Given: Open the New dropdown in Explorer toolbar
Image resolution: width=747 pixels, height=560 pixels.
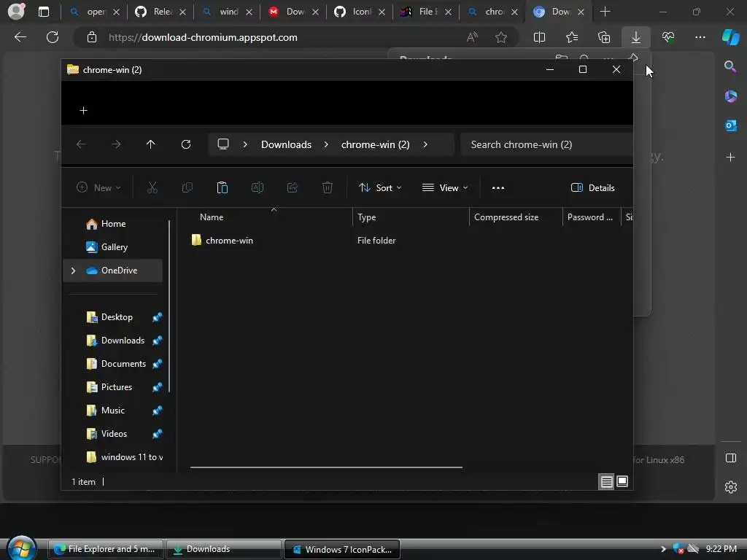Looking at the screenshot, I should [98, 187].
